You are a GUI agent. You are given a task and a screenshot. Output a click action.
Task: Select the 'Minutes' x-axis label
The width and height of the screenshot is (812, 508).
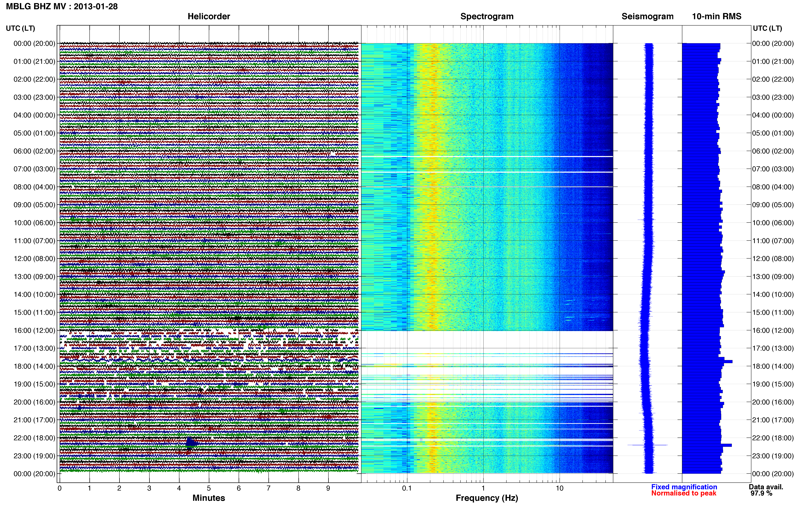click(208, 498)
